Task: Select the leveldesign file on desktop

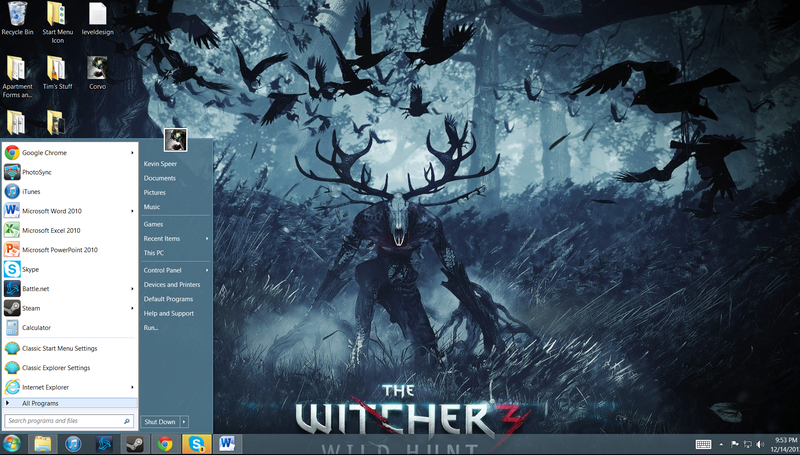Action: [x=97, y=18]
